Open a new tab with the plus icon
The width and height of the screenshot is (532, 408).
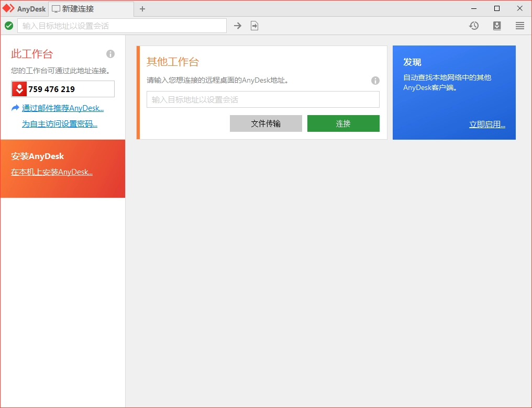(142, 8)
